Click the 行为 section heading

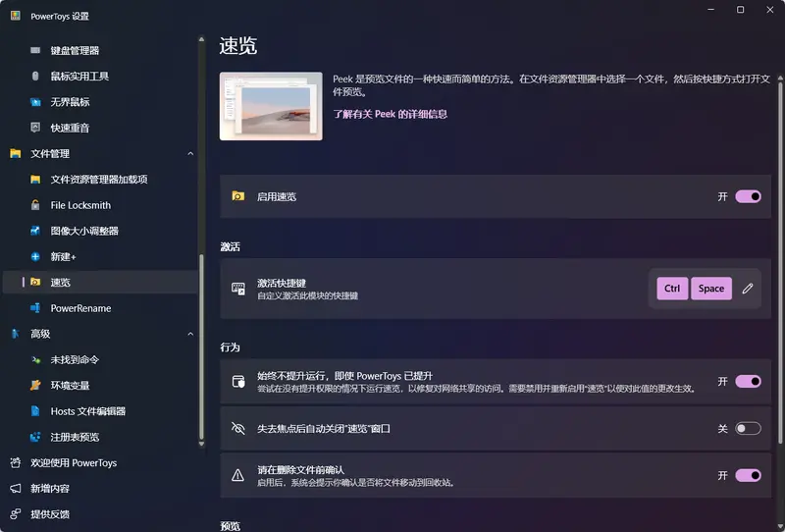(x=231, y=347)
